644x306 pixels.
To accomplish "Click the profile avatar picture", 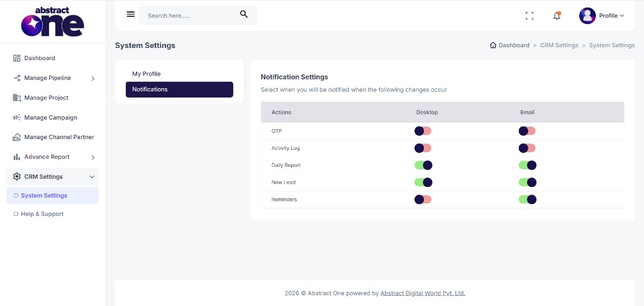I will point(587,16).
